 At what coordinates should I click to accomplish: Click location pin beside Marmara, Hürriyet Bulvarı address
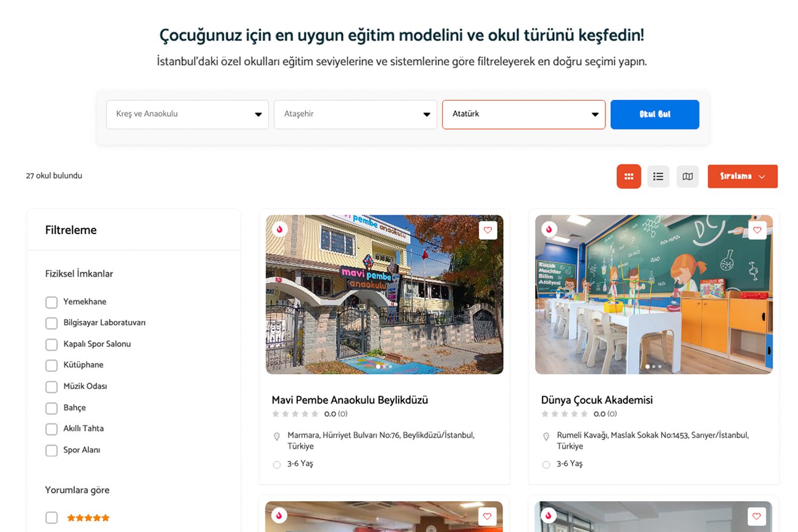pyautogui.click(x=277, y=437)
